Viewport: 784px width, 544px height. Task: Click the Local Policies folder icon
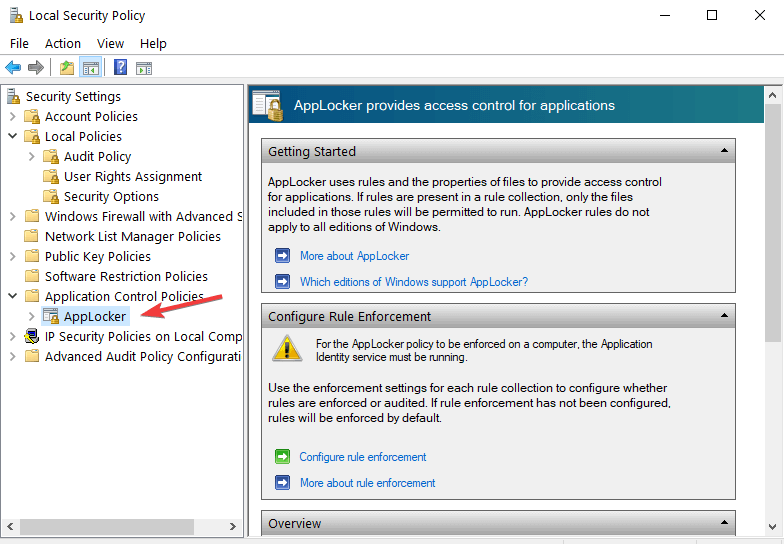point(32,136)
